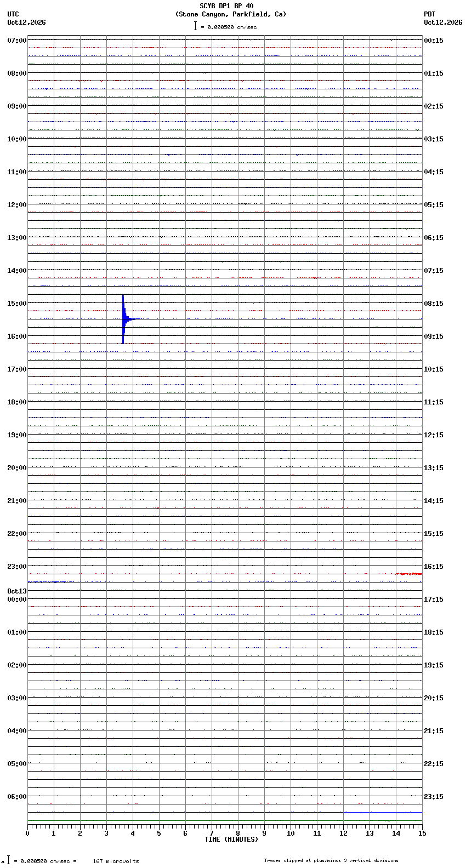The height and width of the screenshot is (868, 466).
Task: Select the 17:00 UTC time label
Action: pos(17,369)
